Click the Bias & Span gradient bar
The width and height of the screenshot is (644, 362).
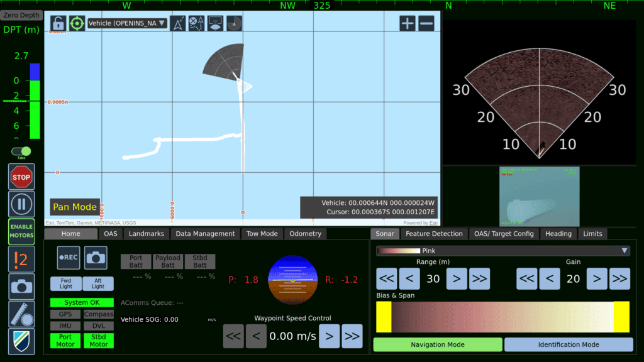click(502, 317)
